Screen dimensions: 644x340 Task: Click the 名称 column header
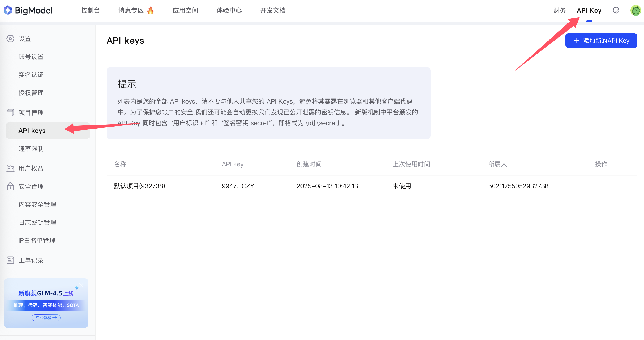point(120,164)
